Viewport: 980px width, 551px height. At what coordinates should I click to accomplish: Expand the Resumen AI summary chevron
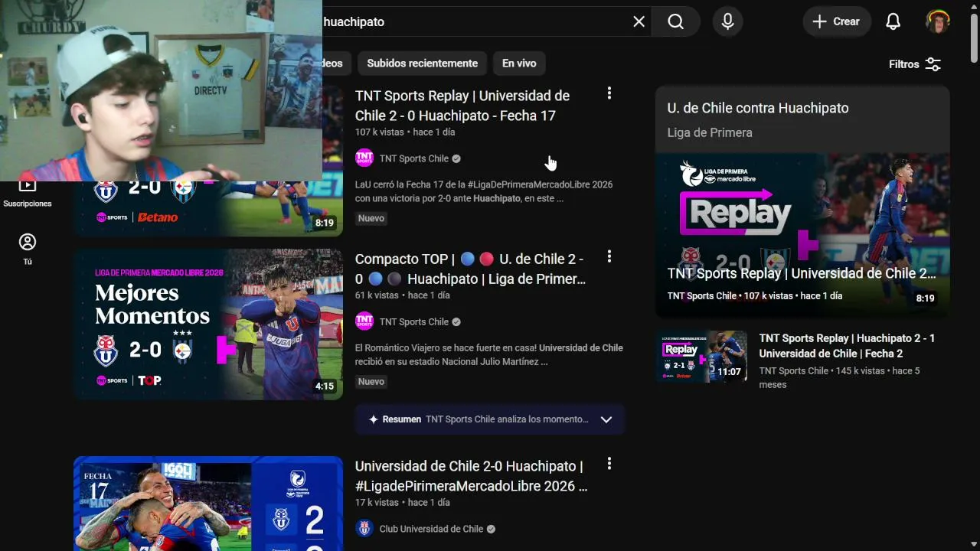(x=606, y=419)
